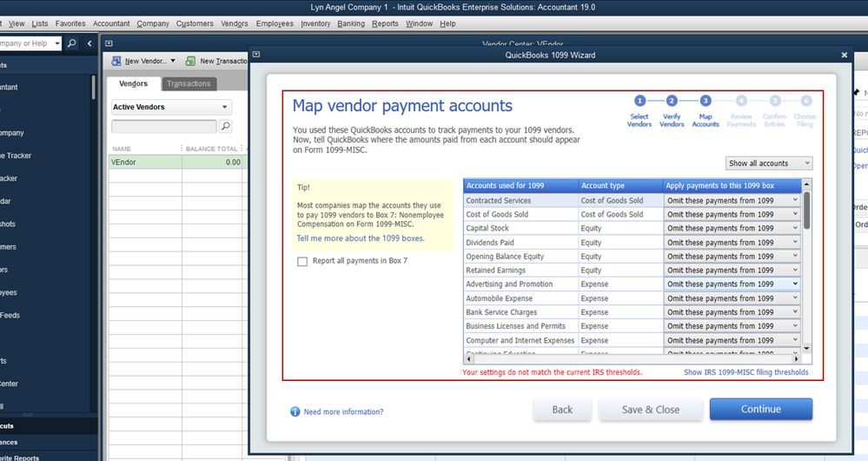Open the Reports menu

pos(385,23)
